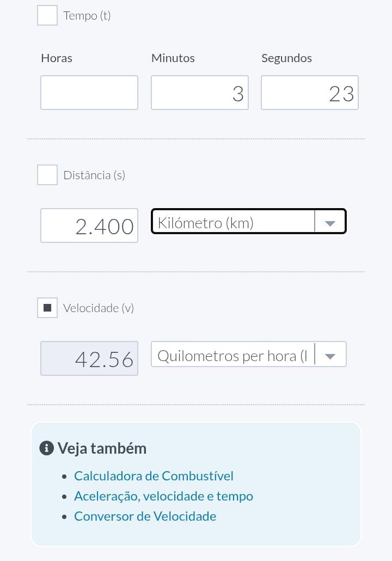The height and width of the screenshot is (561, 392).
Task: Focus the Minutos field showing 3
Action: coord(199,93)
